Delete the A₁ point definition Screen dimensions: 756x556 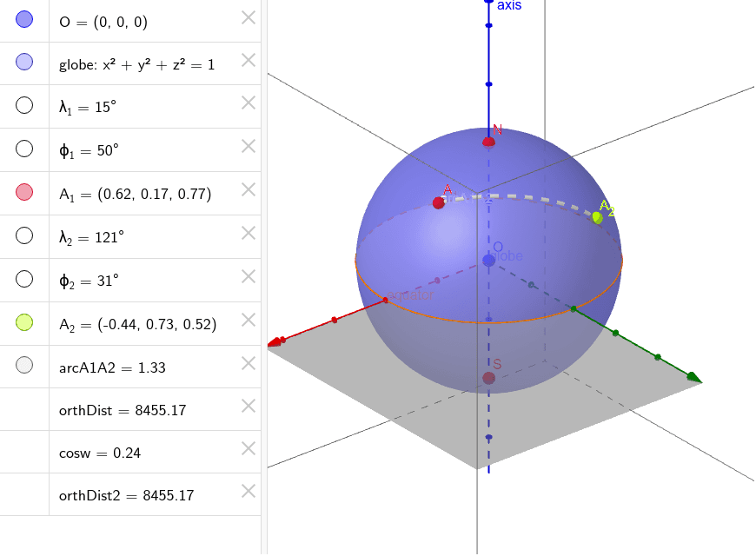(249, 189)
